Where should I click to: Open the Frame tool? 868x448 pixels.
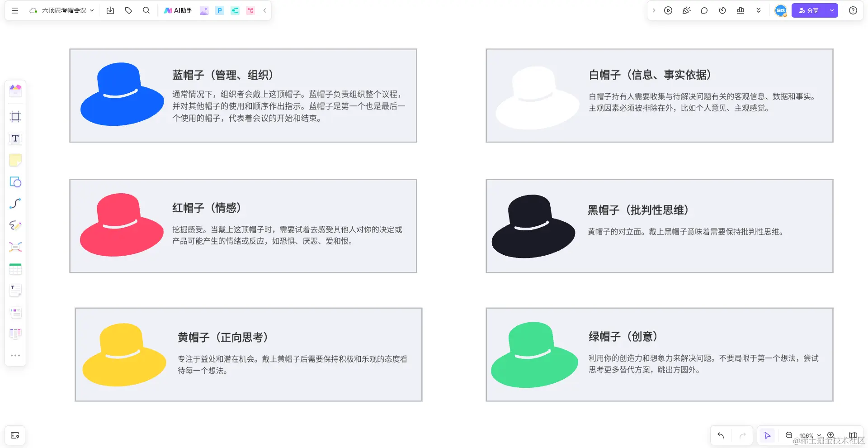(x=15, y=116)
